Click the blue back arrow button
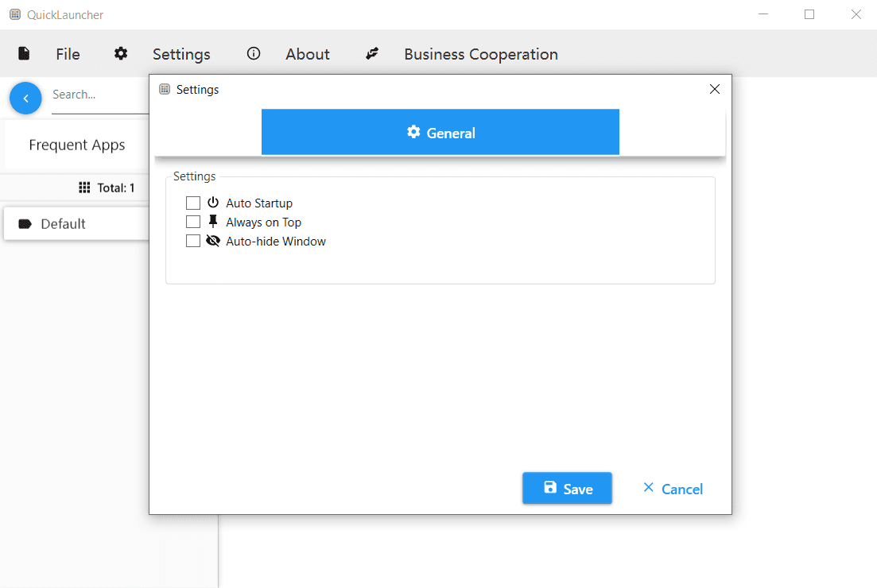877x588 pixels. tap(25, 98)
